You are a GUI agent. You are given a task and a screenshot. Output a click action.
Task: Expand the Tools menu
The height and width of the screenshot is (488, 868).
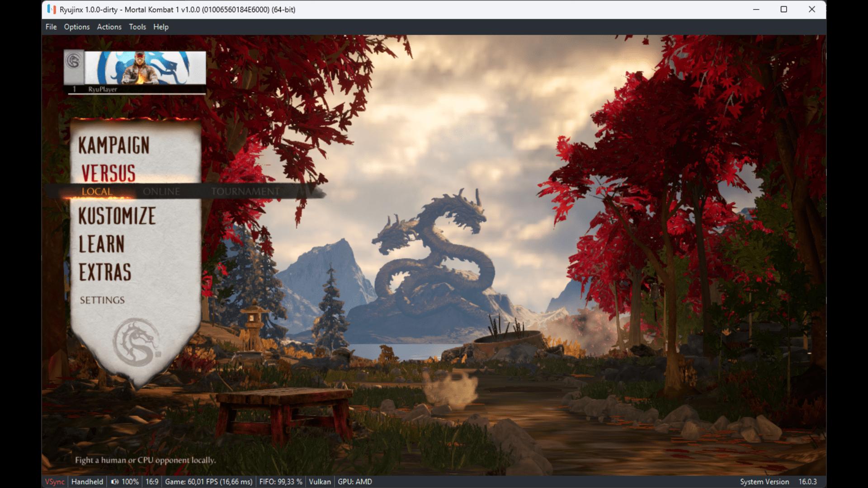click(137, 27)
